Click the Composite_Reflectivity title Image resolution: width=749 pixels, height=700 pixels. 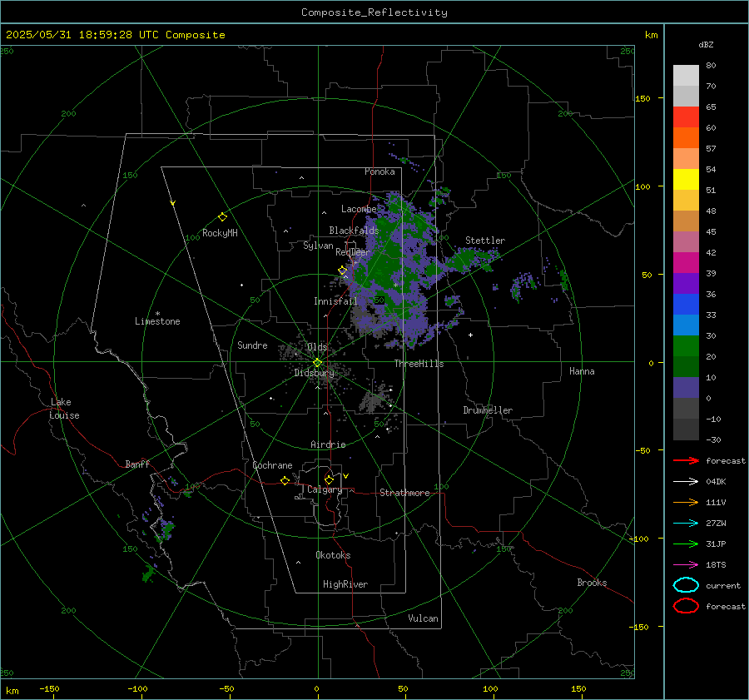[374, 12]
